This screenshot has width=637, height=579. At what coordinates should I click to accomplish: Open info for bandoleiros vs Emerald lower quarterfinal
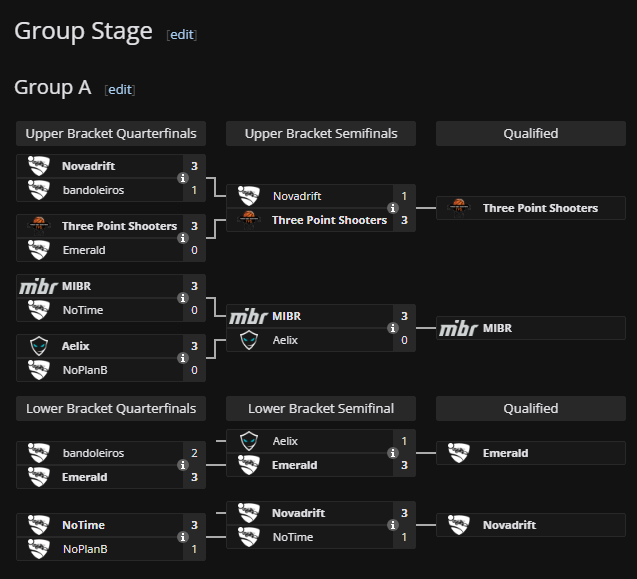click(183, 465)
